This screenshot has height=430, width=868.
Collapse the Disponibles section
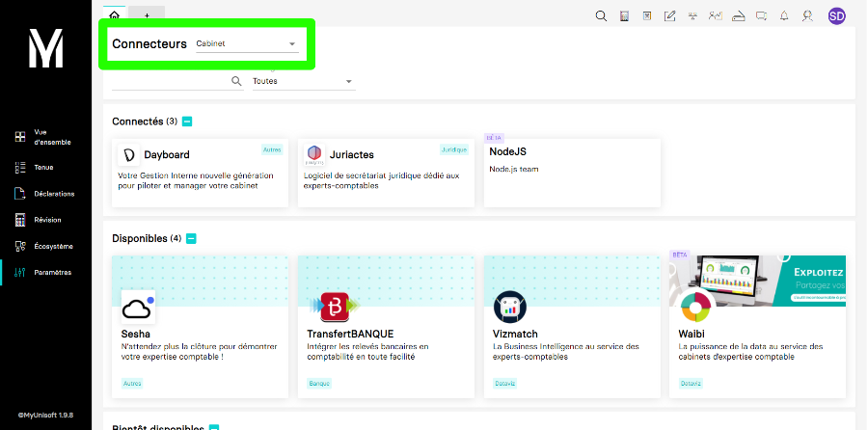[x=191, y=238]
